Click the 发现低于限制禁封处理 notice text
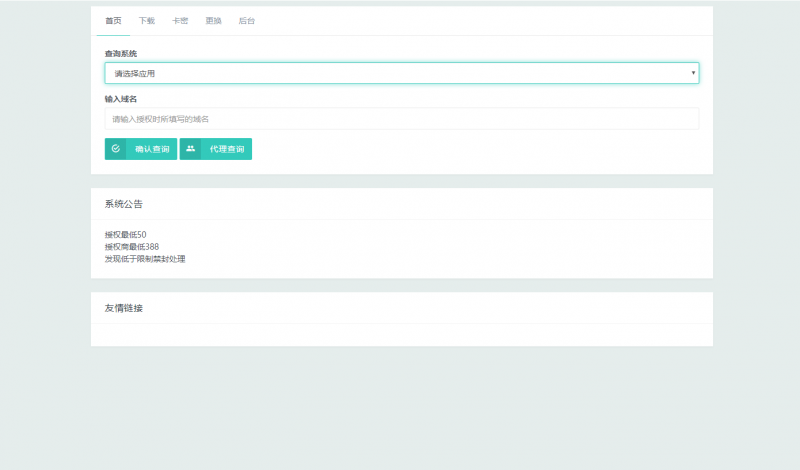This screenshot has height=470, width=800. [x=145, y=259]
